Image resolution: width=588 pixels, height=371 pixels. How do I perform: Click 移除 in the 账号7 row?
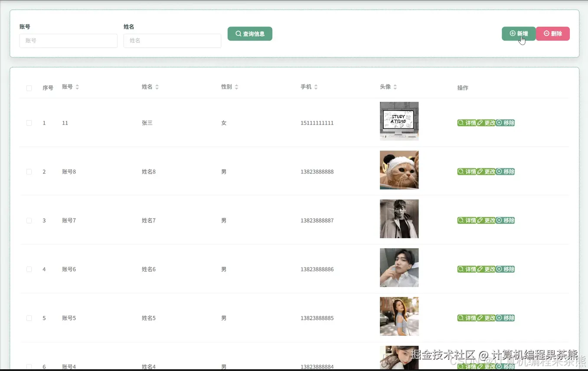pos(505,220)
